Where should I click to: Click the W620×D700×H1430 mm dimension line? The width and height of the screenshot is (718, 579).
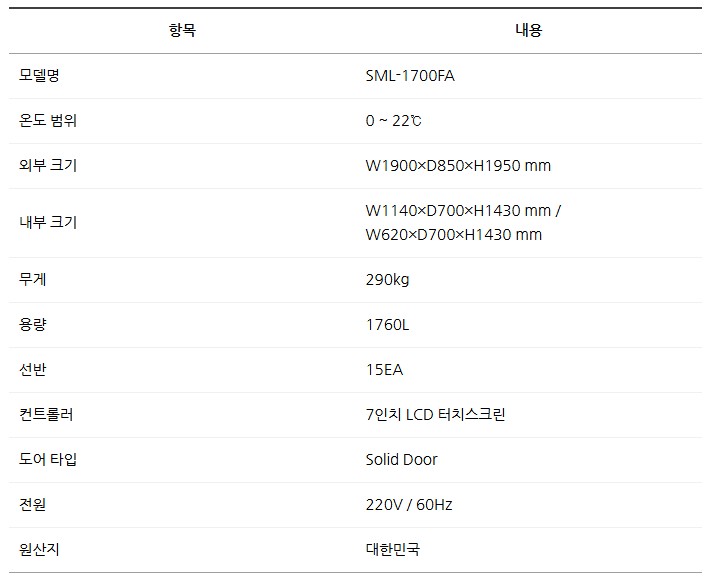454,235
